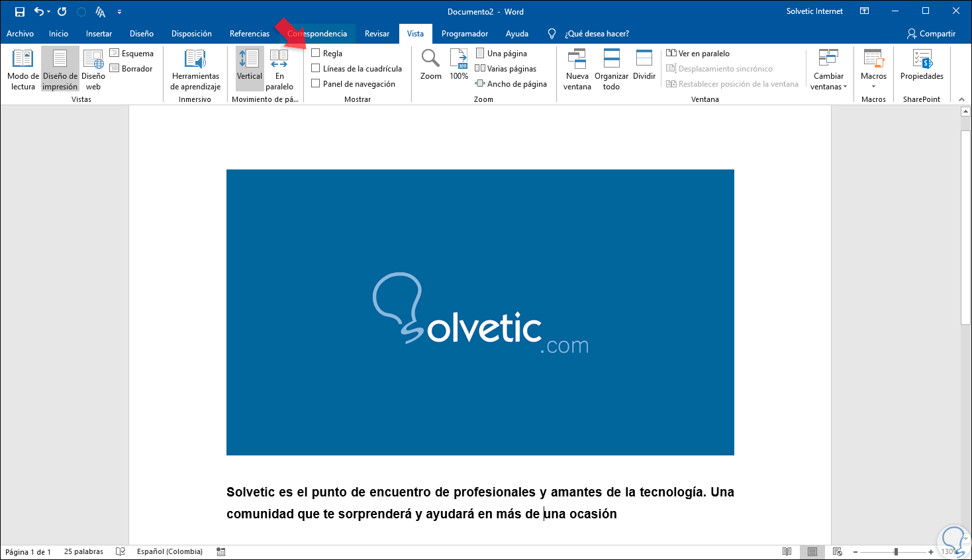Click the Compartir share button

click(931, 34)
